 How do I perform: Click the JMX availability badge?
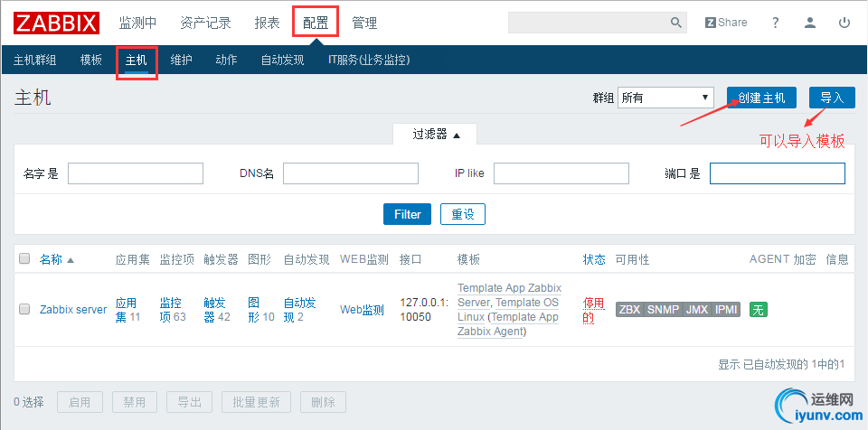(697, 310)
